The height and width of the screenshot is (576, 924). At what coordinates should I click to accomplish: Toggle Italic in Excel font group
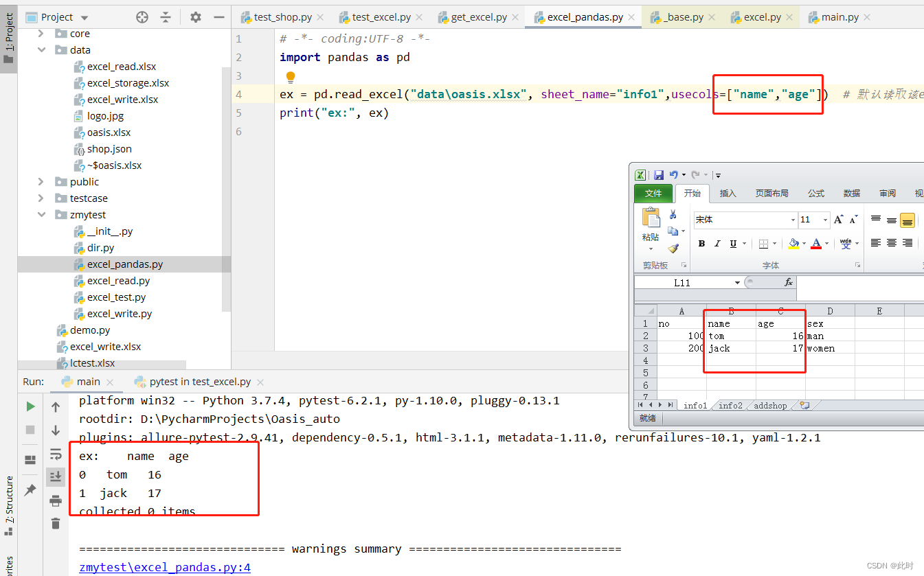[x=717, y=244]
